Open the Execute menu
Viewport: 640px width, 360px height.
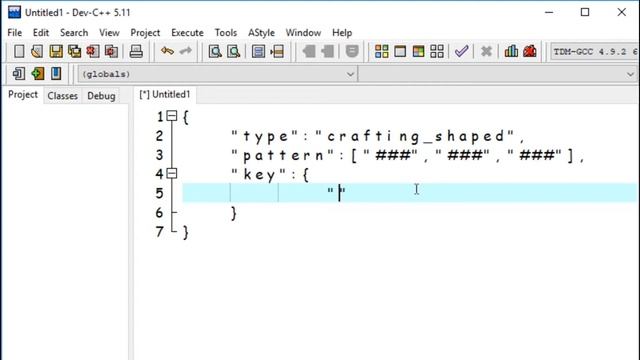[187, 33]
